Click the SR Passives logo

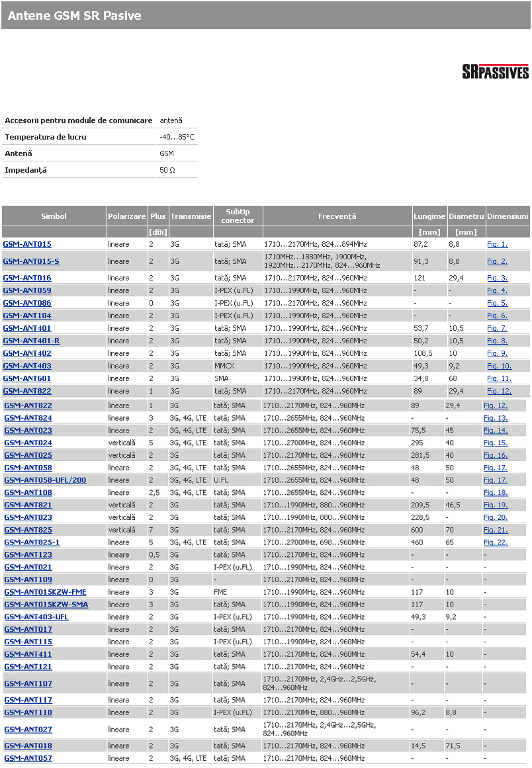tap(495, 72)
